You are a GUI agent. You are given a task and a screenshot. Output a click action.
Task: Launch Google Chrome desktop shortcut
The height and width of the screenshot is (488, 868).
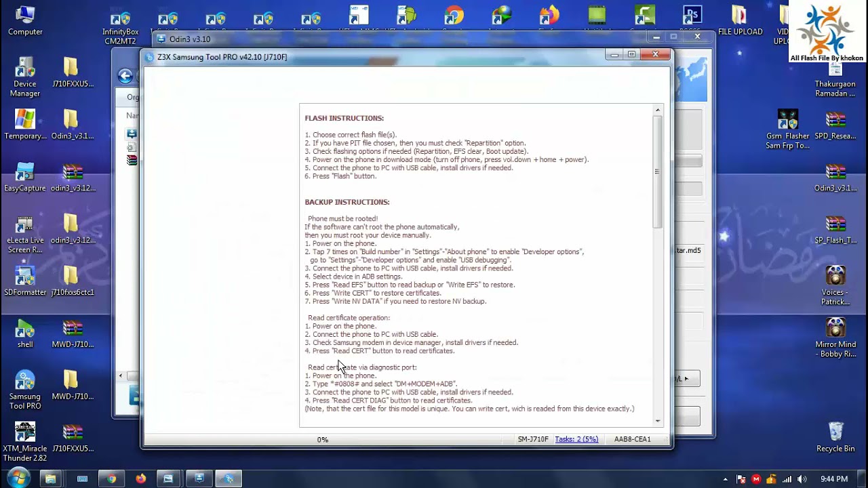pyautogui.click(x=454, y=17)
